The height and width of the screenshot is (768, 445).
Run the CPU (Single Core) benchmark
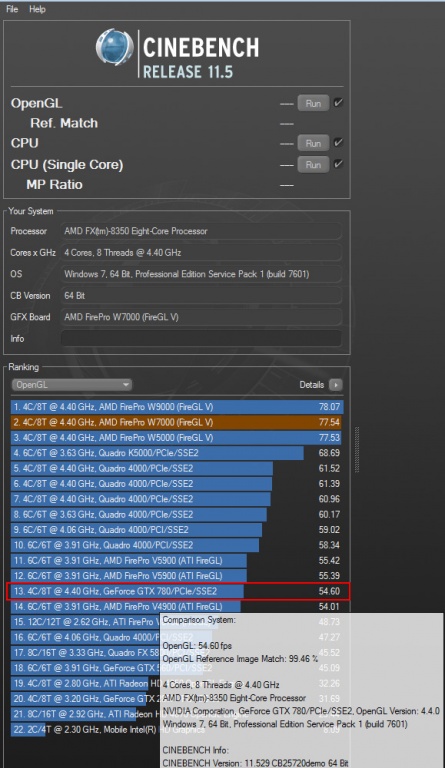313,165
